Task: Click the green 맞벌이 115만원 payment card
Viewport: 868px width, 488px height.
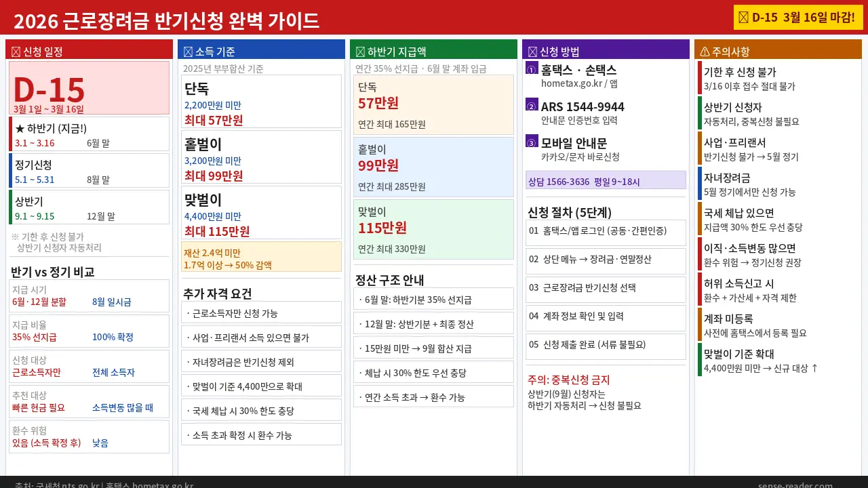Action: (433, 230)
